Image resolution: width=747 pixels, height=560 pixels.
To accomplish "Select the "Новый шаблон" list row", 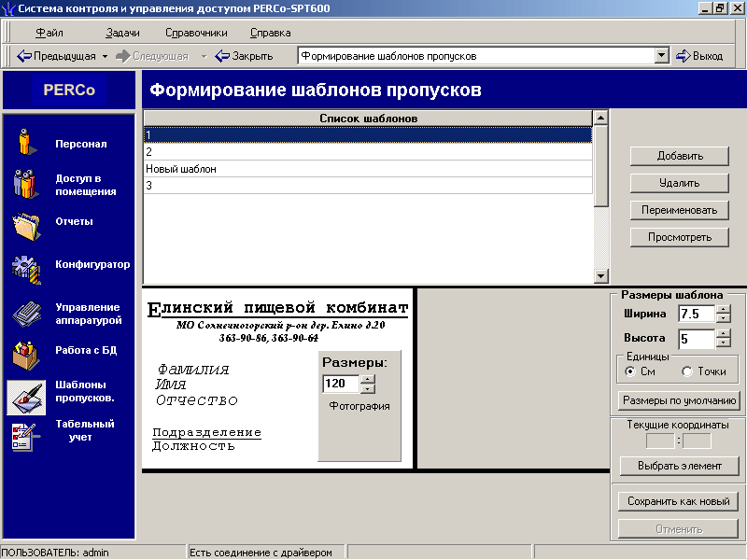I will point(368,169).
